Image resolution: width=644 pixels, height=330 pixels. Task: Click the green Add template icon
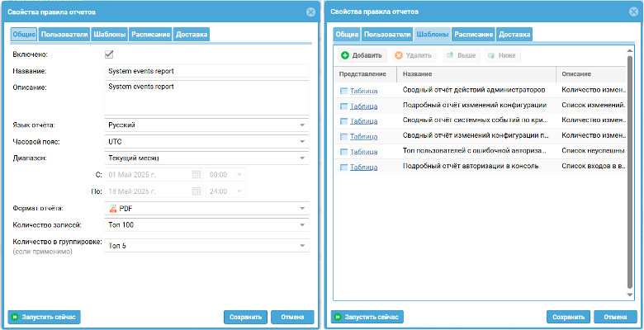[x=345, y=55]
